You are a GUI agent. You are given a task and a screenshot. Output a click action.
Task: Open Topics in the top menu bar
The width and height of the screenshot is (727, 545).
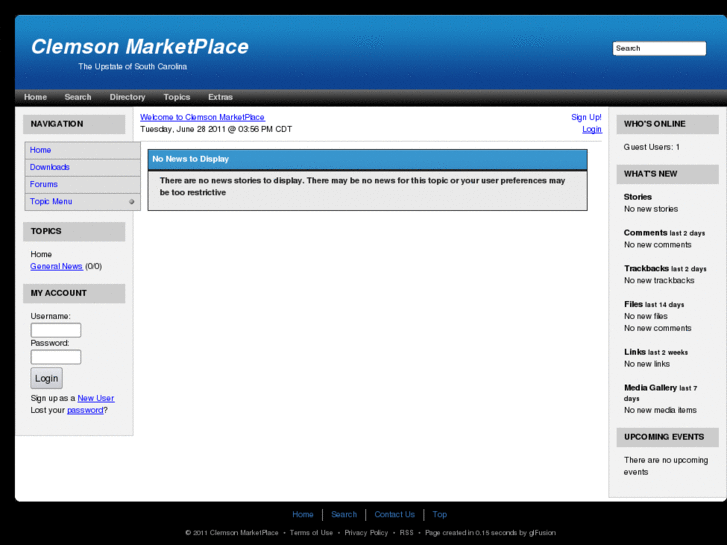177,97
